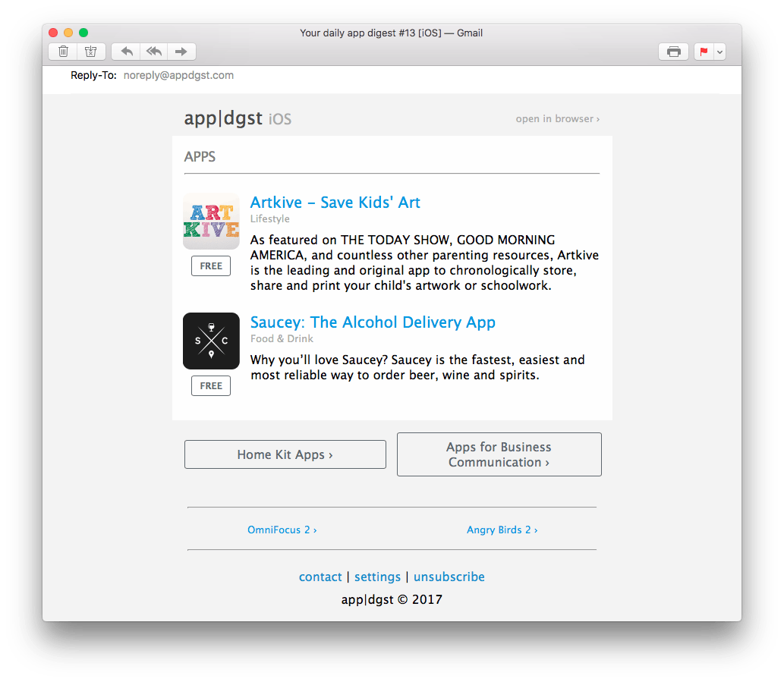Open the Artkive app icon thumbnail
Image resolution: width=784 pixels, height=682 pixels.
[211, 222]
